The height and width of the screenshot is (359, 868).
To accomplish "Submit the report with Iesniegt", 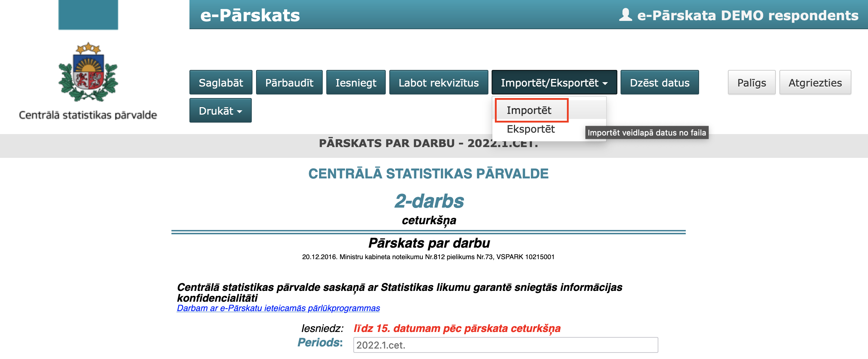I will 356,83.
